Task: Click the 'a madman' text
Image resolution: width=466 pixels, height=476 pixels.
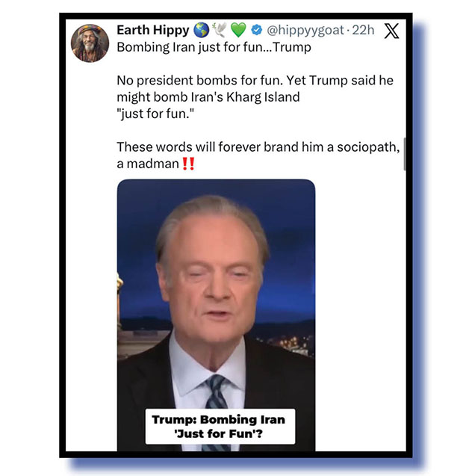Action: [148, 164]
